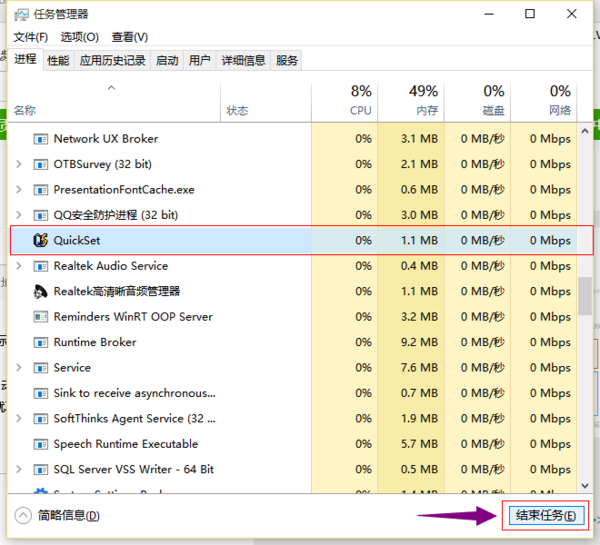
Task: Click the process list scrollbar thumb
Action: tap(585, 296)
